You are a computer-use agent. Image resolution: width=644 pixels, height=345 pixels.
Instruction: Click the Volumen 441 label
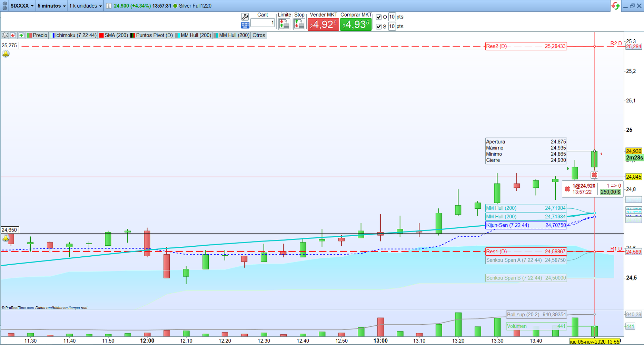tap(536, 326)
